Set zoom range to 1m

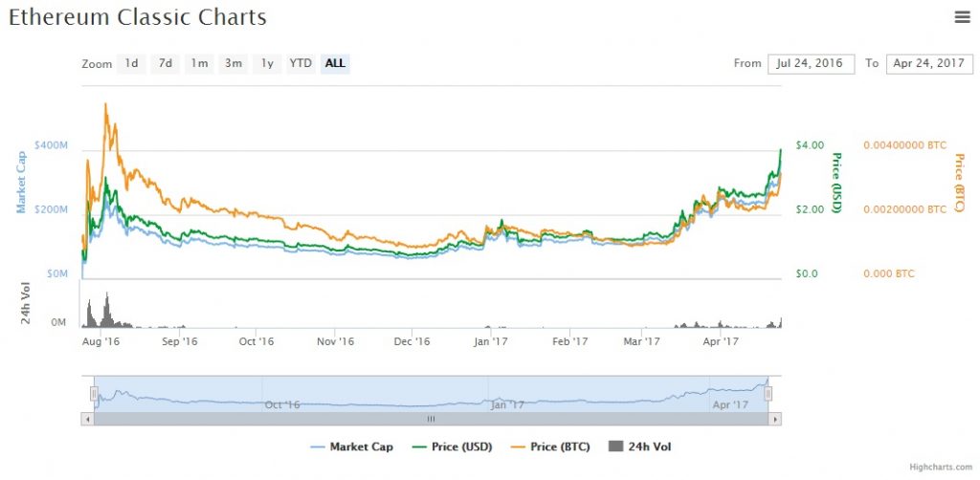[199, 64]
